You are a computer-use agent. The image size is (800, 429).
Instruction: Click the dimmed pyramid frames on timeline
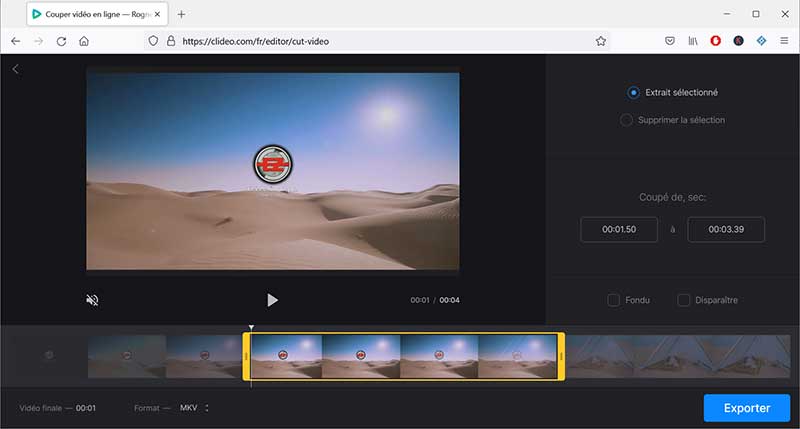coord(678,357)
